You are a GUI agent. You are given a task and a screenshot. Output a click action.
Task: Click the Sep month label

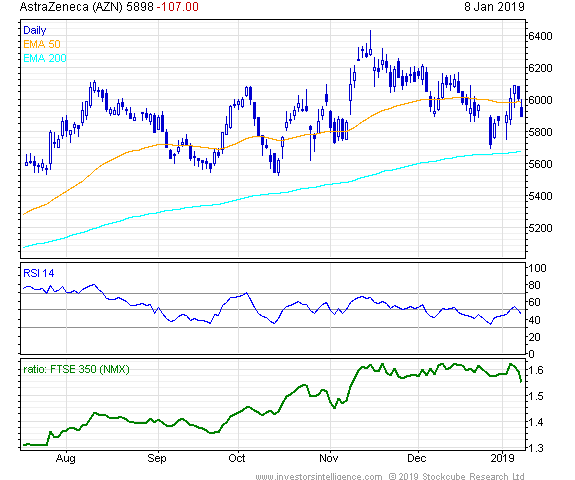tap(157, 458)
